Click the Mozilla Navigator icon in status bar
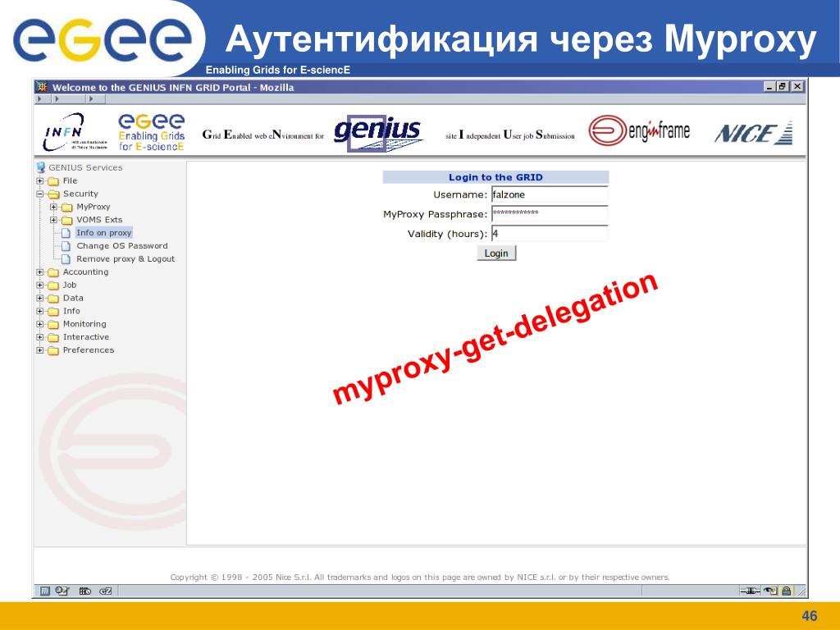Image resolution: width=840 pixels, height=630 pixels. (45, 590)
